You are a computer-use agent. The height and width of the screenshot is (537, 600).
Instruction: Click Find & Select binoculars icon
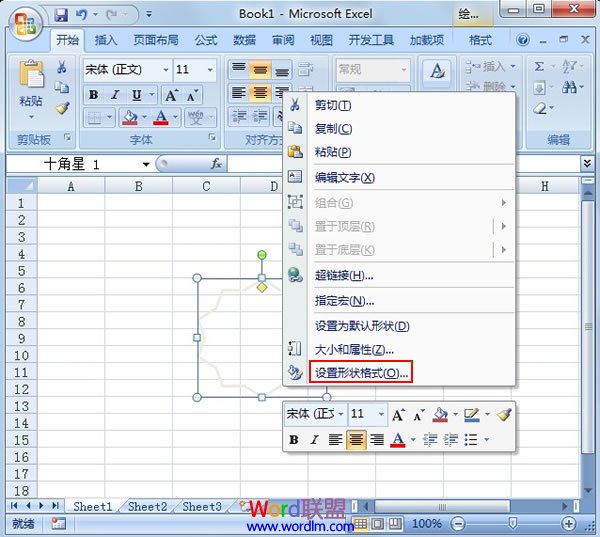pyautogui.click(x=569, y=88)
